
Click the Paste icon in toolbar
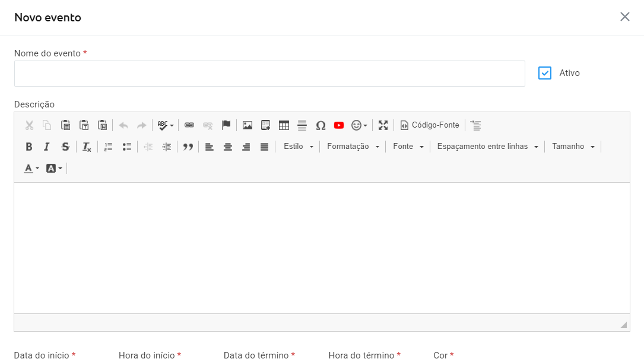click(x=65, y=125)
